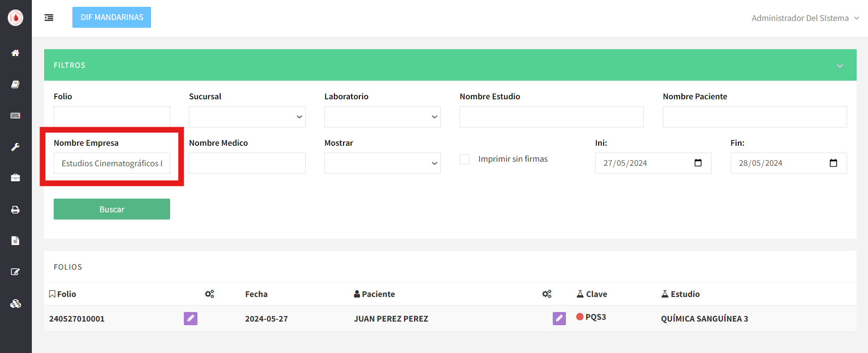Focus the Nombre Medico input field
This screenshot has height=353, width=868.
247,163
